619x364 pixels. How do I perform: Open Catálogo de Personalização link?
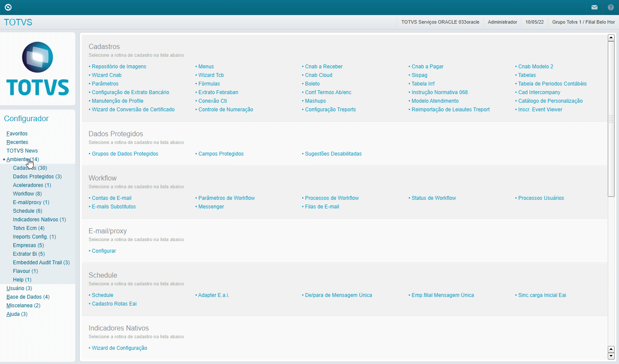click(x=550, y=101)
